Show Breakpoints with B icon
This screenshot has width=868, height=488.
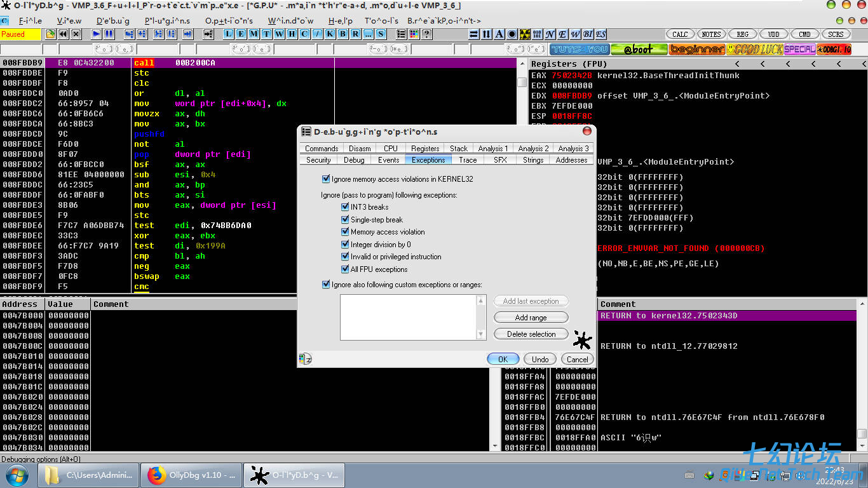343,34
